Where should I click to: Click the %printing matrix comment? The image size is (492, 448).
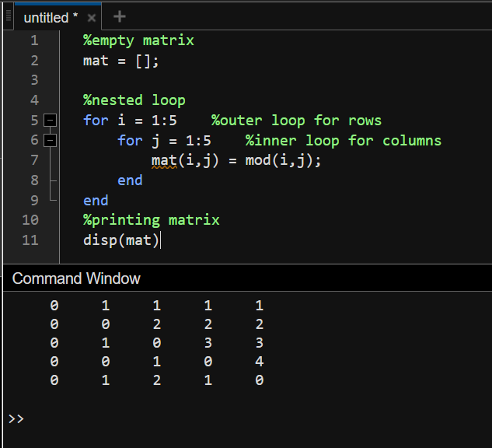pos(151,220)
